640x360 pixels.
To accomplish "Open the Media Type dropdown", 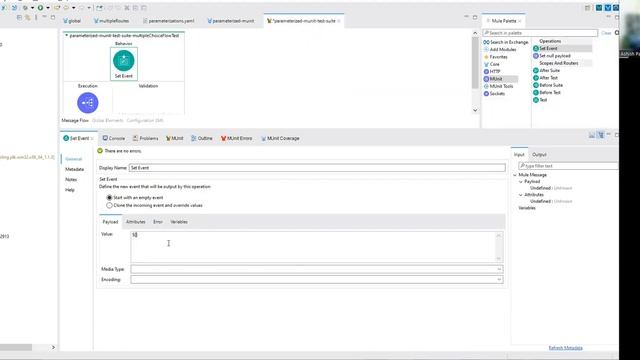I will pos(499,269).
